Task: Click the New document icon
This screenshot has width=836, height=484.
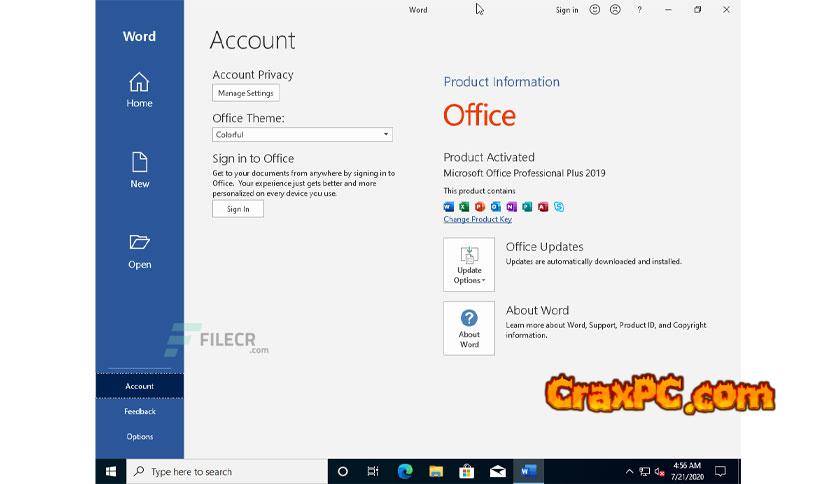Action: (x=139, y=169)
